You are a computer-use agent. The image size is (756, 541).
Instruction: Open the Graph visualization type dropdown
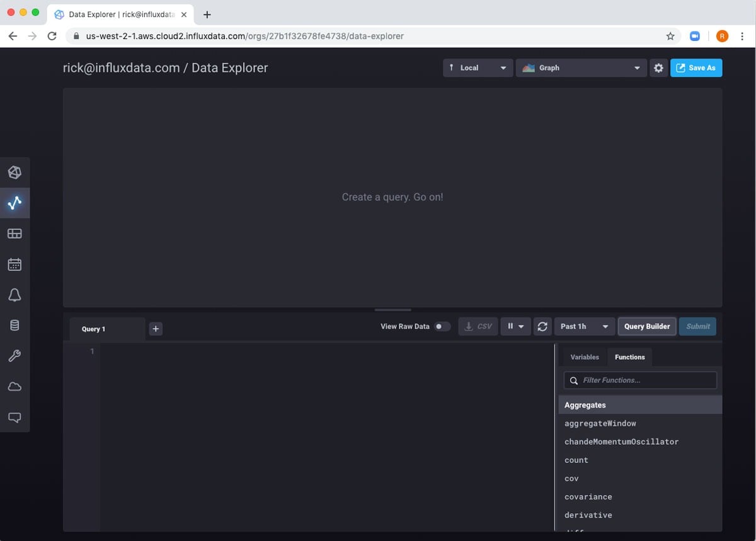click(x=581, y=68)
